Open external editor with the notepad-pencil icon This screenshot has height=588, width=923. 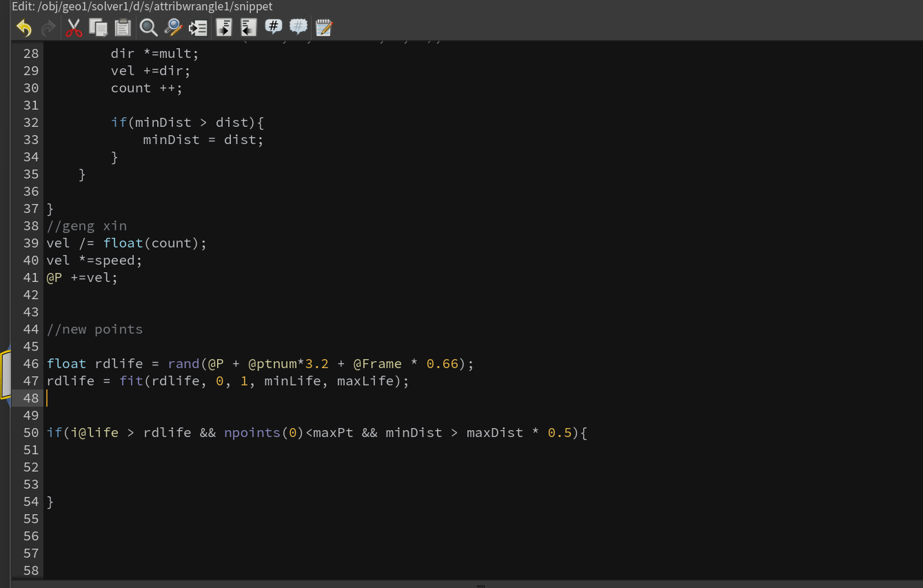324,28
